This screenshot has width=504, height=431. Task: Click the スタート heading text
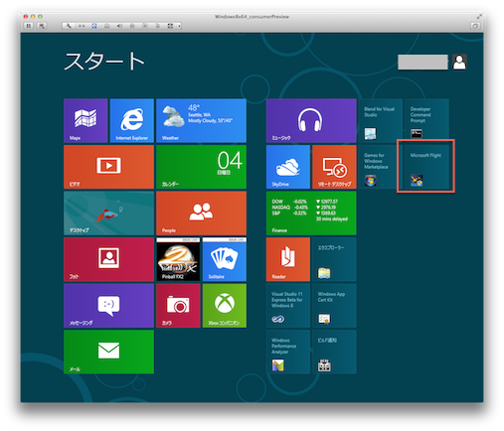coord(104,62)
